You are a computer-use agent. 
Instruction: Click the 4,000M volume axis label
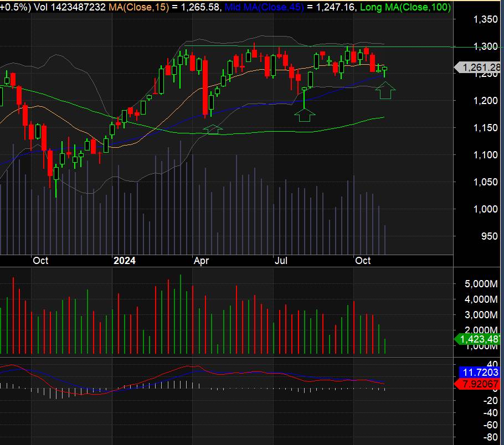click(481, 299)
